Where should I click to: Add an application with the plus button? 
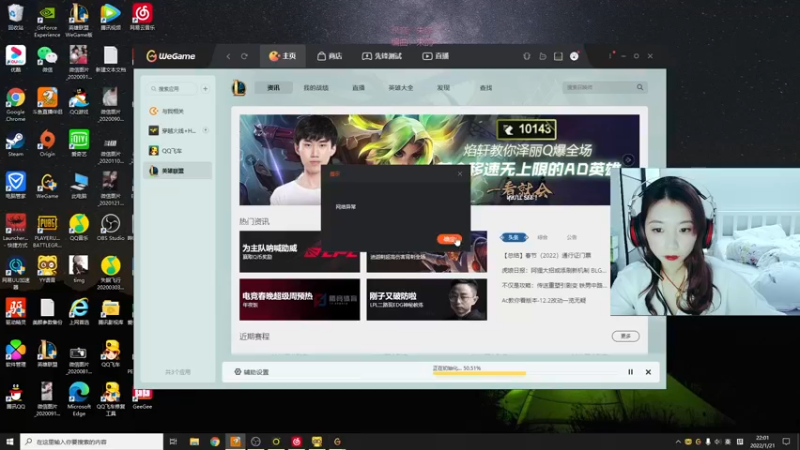(205, 89)
